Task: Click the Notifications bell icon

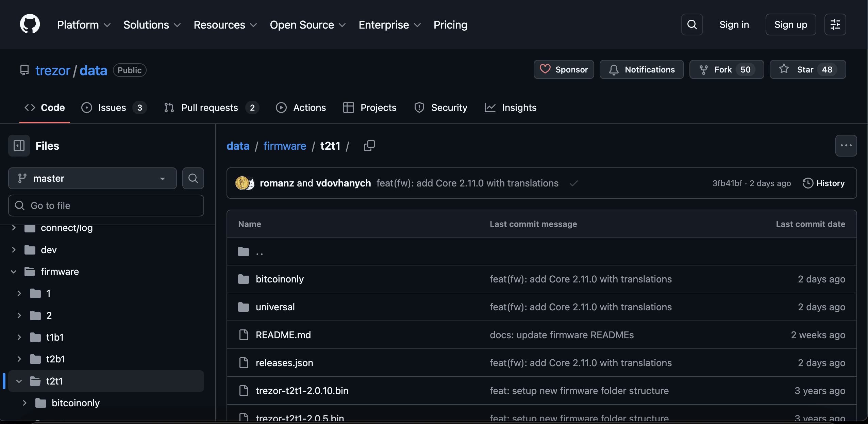Action: point(614,69)
